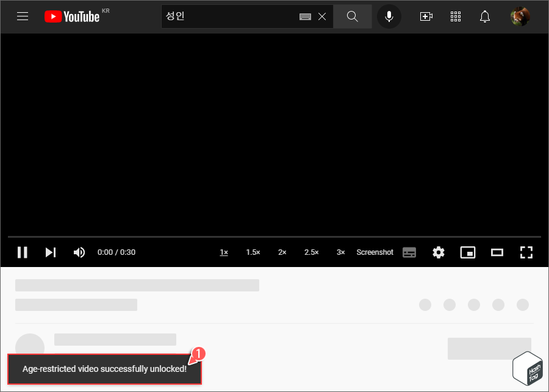Clear the search query text

(x=322, y=16)
